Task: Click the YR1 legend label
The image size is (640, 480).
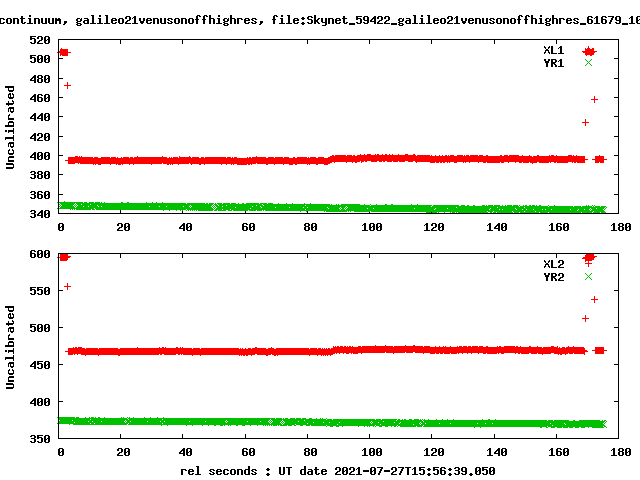Action: click(x=553, y=63)
